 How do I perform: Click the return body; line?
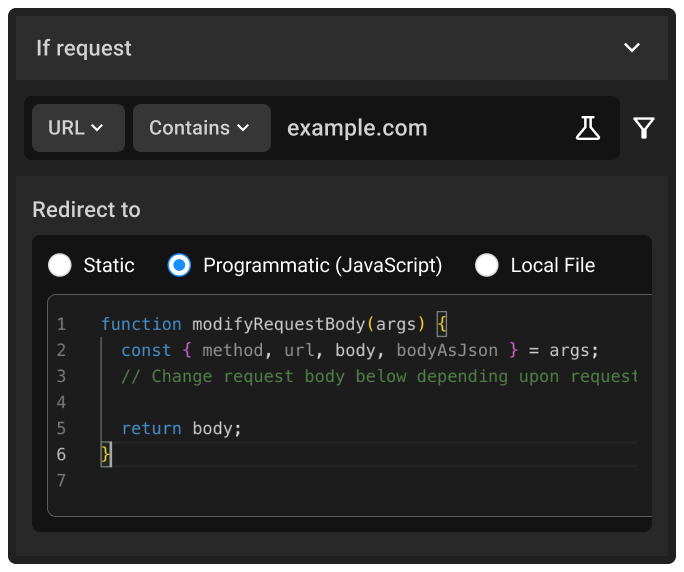click(x=181, y=428)
